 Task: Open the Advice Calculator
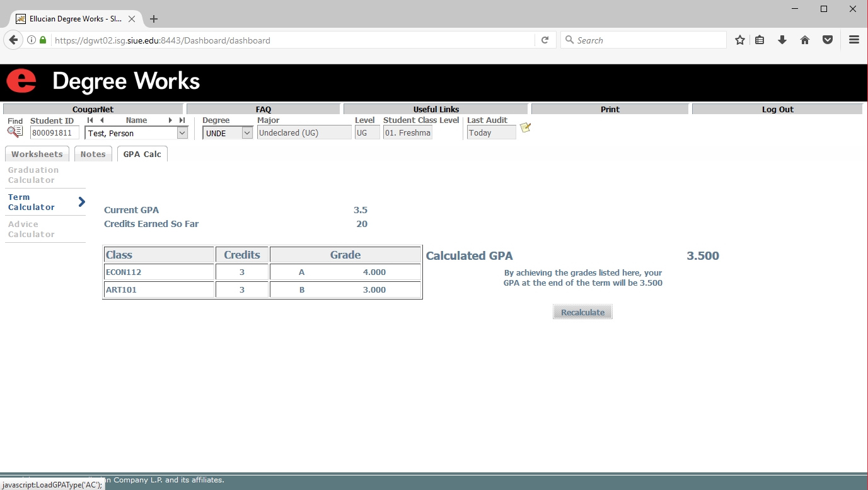[x=32, y=229]
